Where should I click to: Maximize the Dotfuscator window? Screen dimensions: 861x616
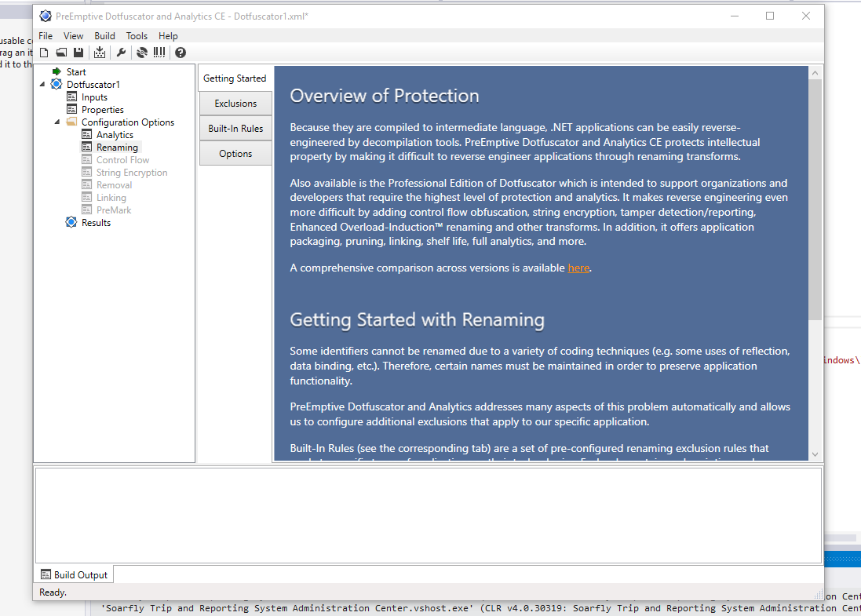(x=770, y=16)
